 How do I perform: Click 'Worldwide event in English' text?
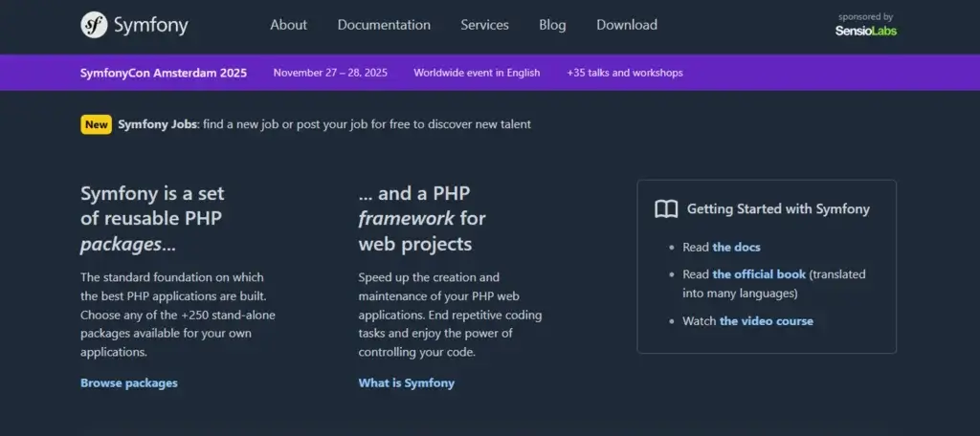coord(477,73)
